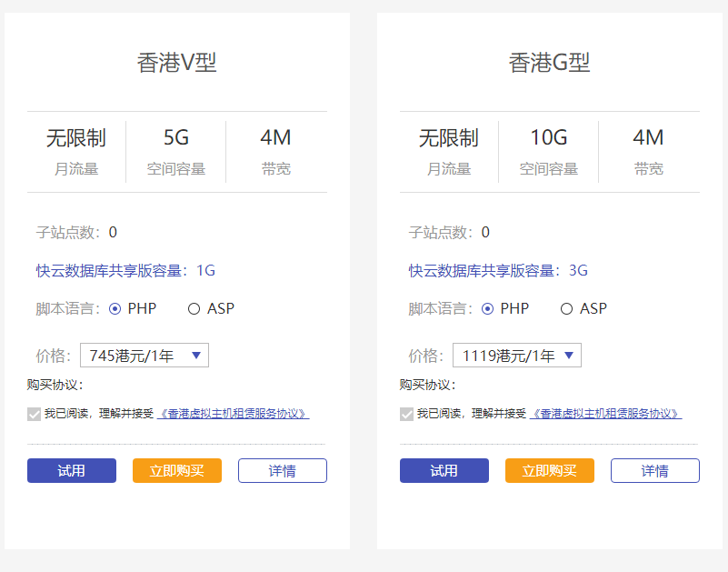Select PHP radio button for 香港V型
This screenshot has width=728, height=572.
pyautogui.click(x=115, y=309)
